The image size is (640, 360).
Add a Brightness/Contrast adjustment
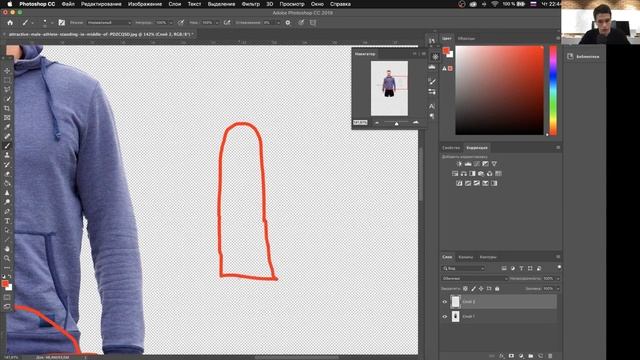coord(459,164)
